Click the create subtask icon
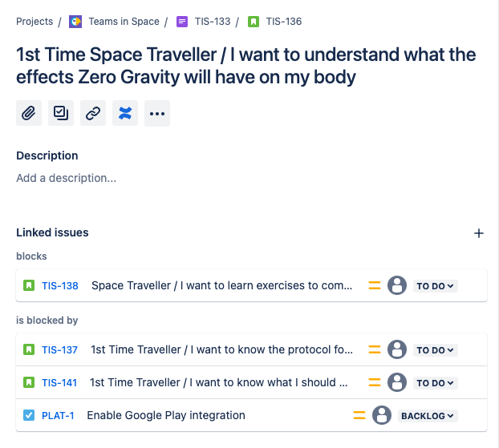Screen dimensions: 499x448 click(61, 113)
